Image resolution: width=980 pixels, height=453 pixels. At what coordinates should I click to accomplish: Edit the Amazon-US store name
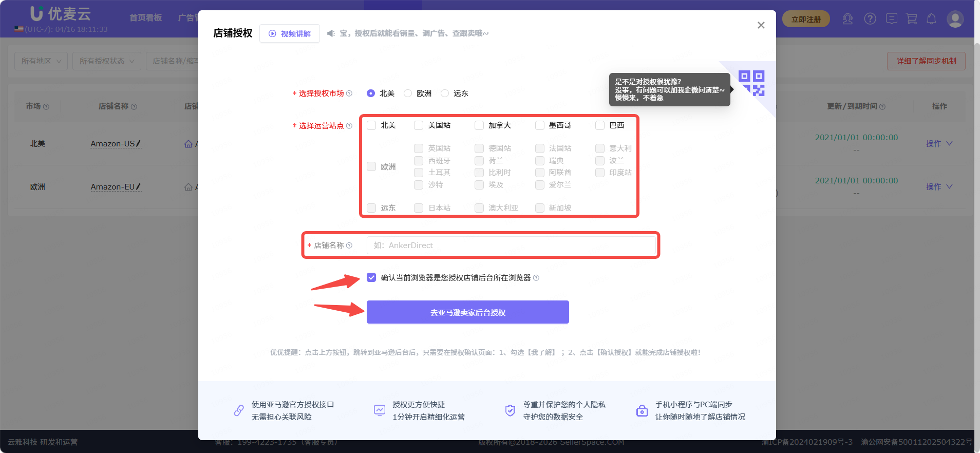pos(138,144)
